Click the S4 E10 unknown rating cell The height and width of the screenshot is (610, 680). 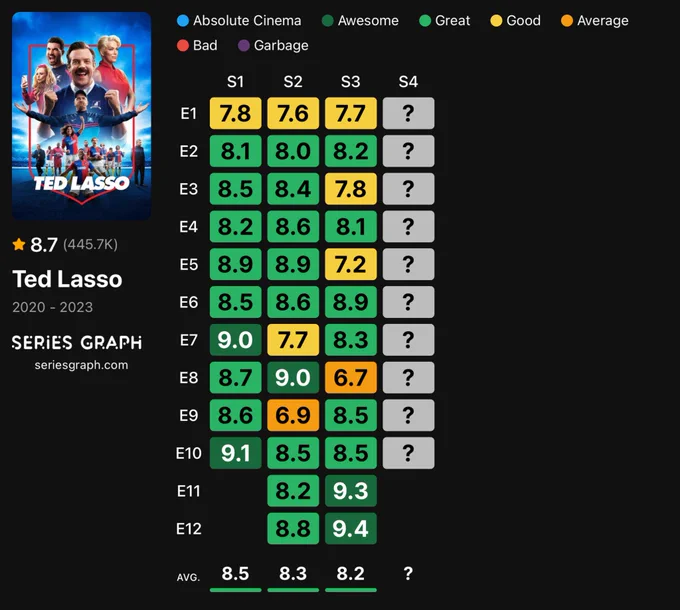point(409,453)
